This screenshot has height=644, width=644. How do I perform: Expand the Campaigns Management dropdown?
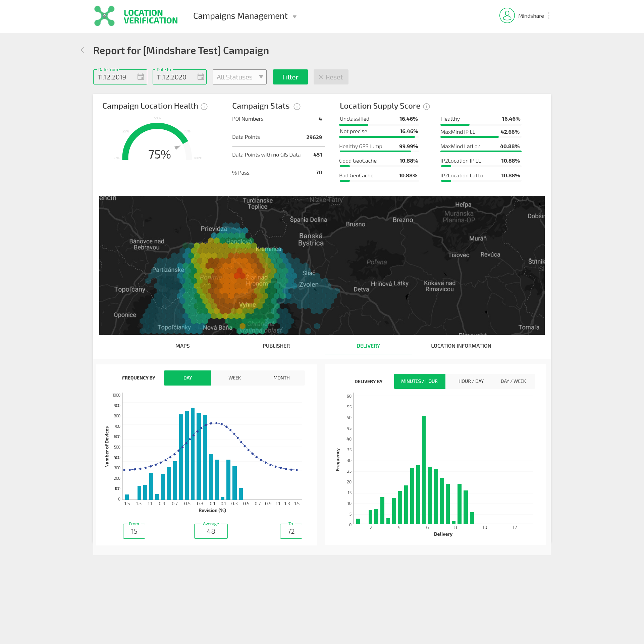click(x=245, y=16)
